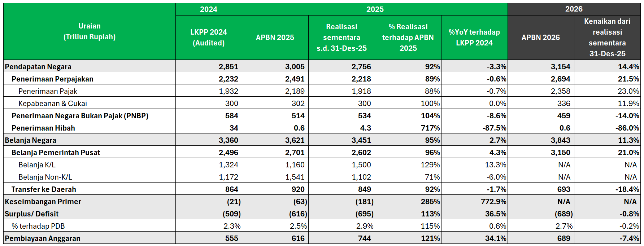This screenshot has height=246, width=644.
Task: Click the APBN 2025 column header
Action: pos(275,38)
